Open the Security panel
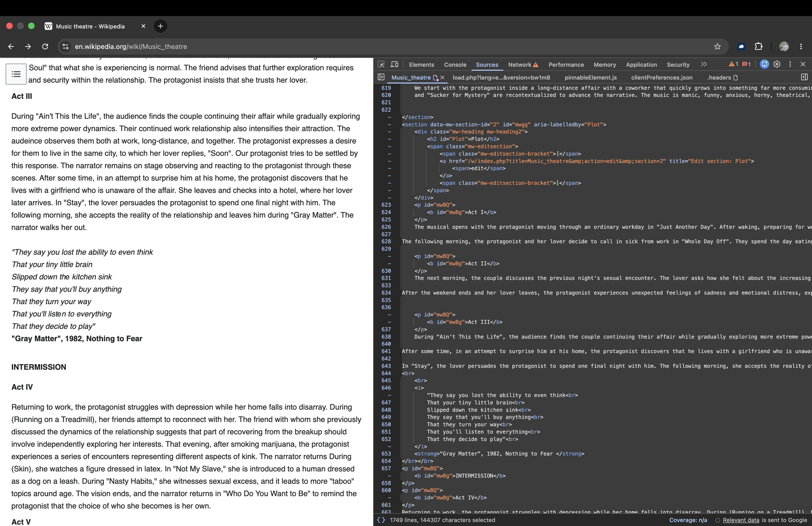812x526 pixels. point(678,65)
